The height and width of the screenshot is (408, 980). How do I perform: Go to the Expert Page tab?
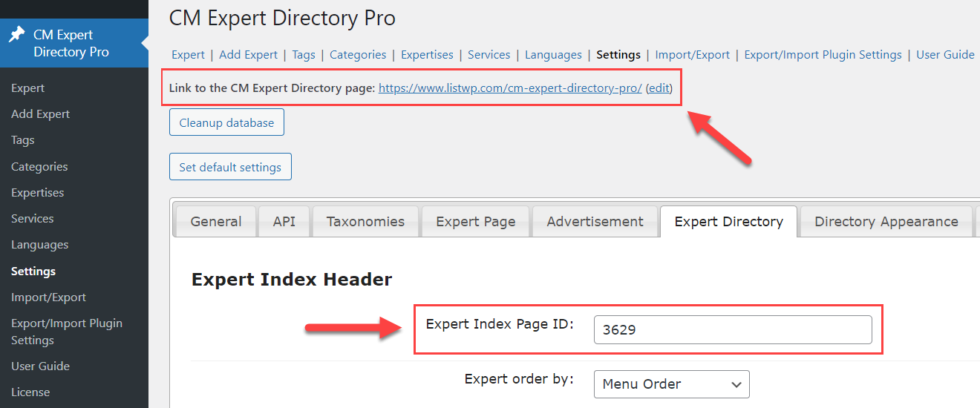coord(475,222)
